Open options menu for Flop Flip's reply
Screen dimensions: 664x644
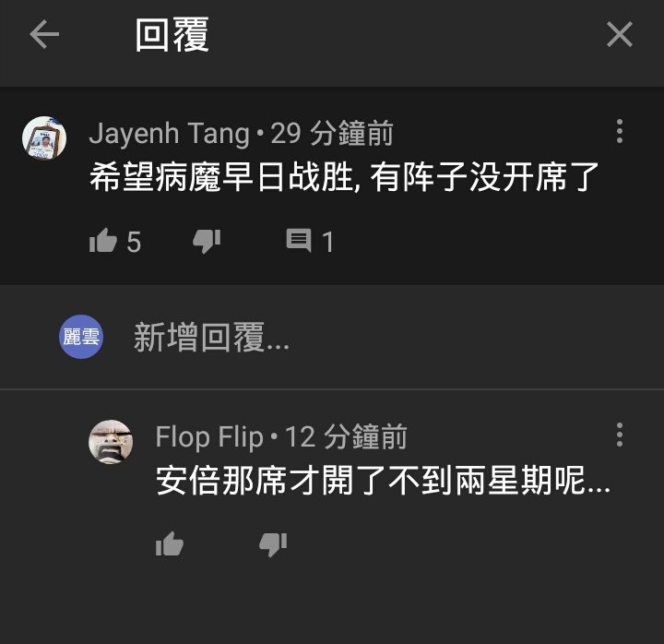click(x=620, y=435)
